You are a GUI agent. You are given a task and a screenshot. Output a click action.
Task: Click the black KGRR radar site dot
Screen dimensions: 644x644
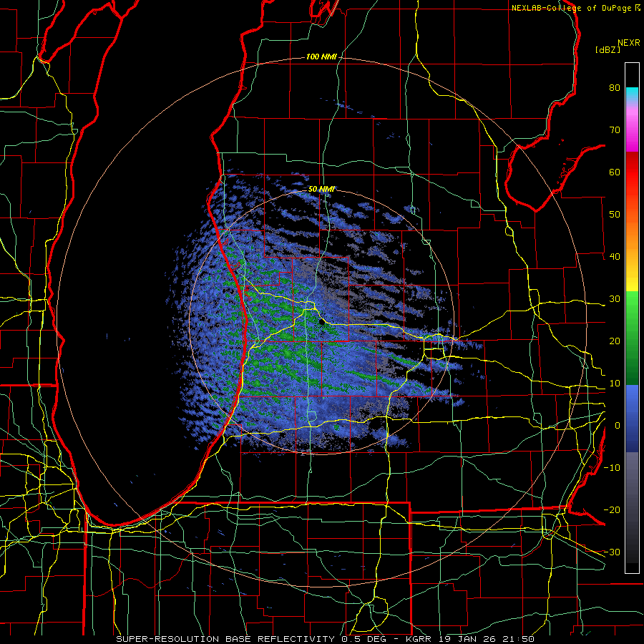coord(321,322)
